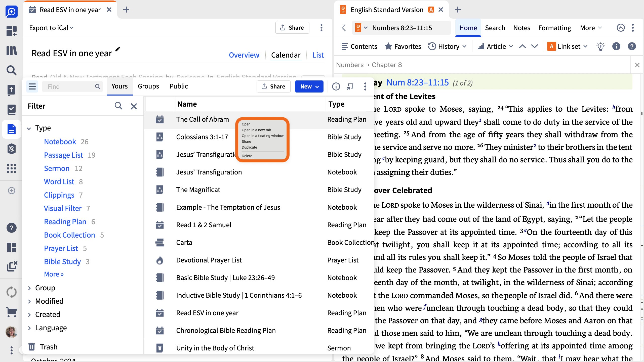Image resolution: width=644 pixels, height=362 pixels.
Task: Open the dashboard add-panel icon in the sidebar
Action: pos(12,31)
